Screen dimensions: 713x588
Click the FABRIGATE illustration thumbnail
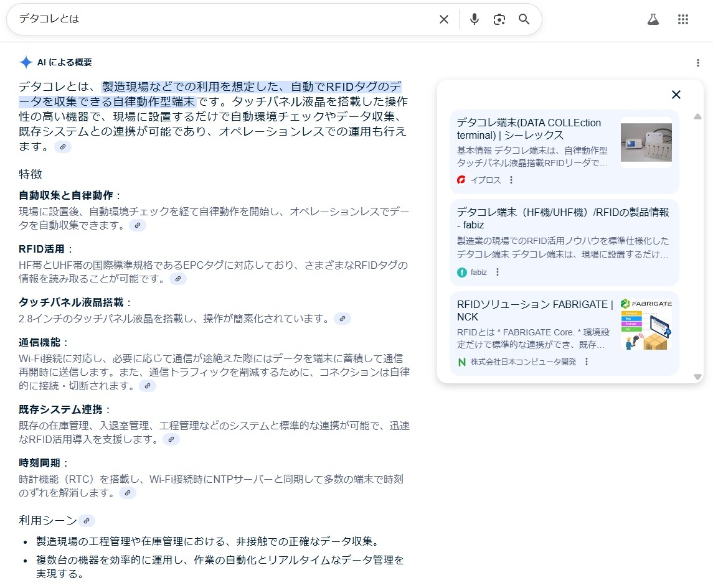646,324
